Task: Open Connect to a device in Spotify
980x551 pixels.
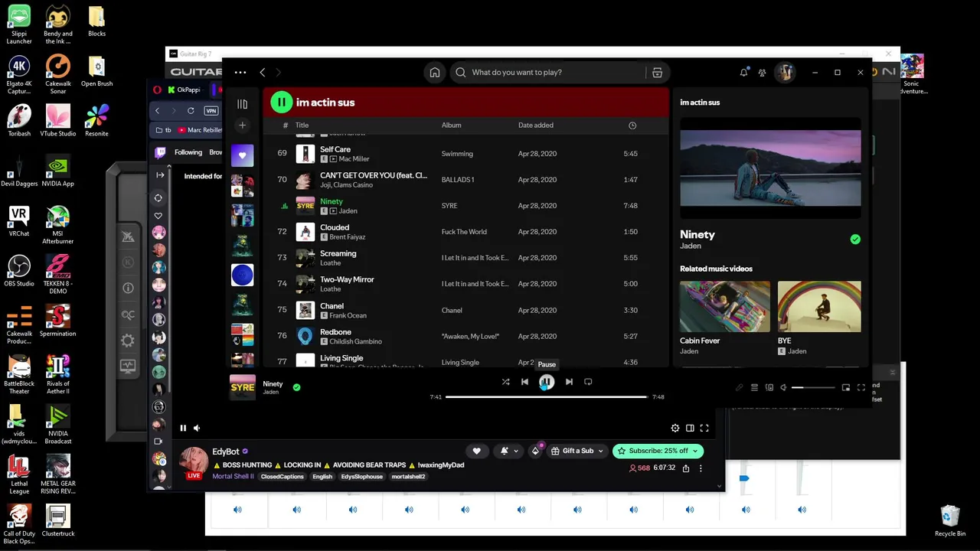Action: (769, 388)
